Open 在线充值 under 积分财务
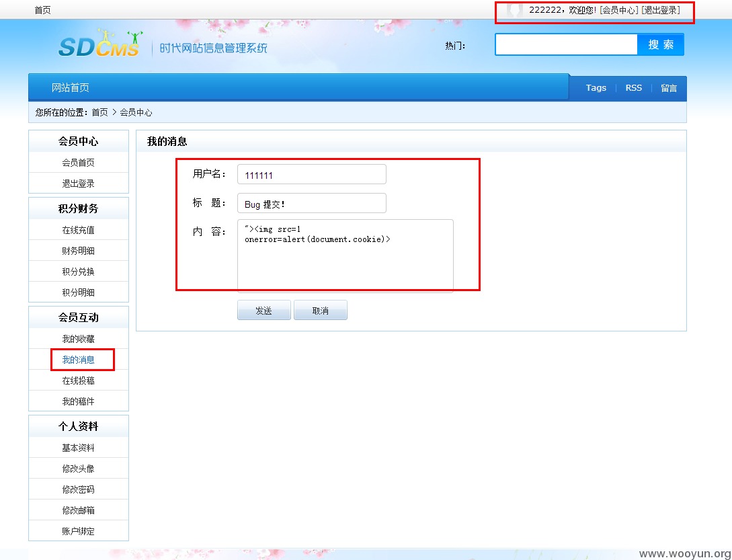This screenshot has height=560, width=732. click(x=79, y=229)
